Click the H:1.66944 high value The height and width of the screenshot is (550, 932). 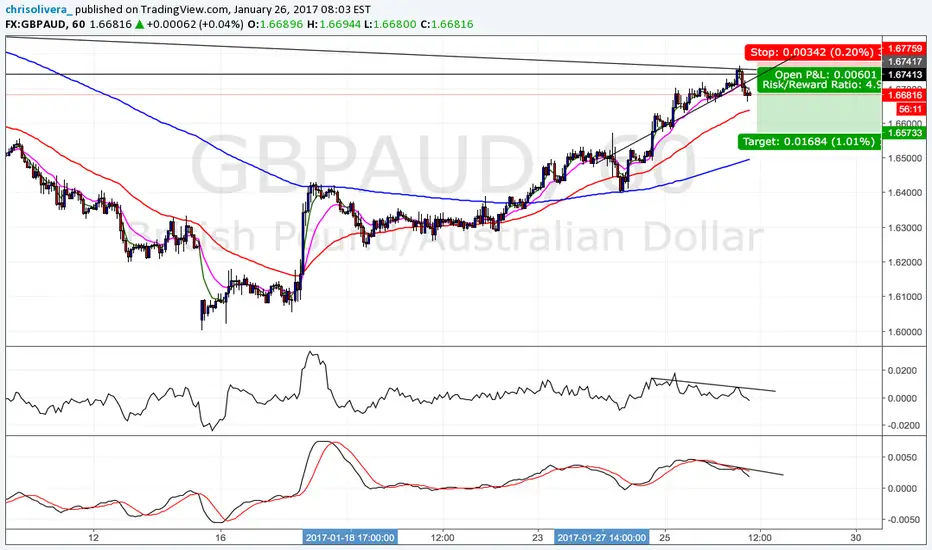333,24
